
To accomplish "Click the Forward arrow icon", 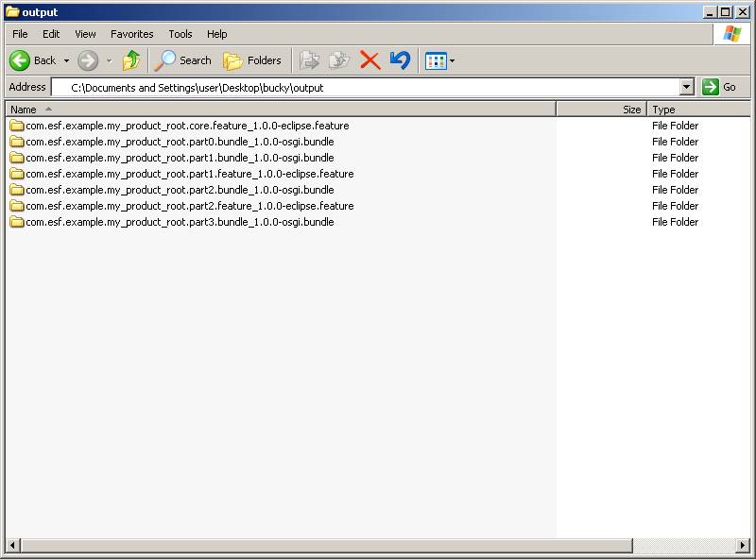I will point(88,60).
